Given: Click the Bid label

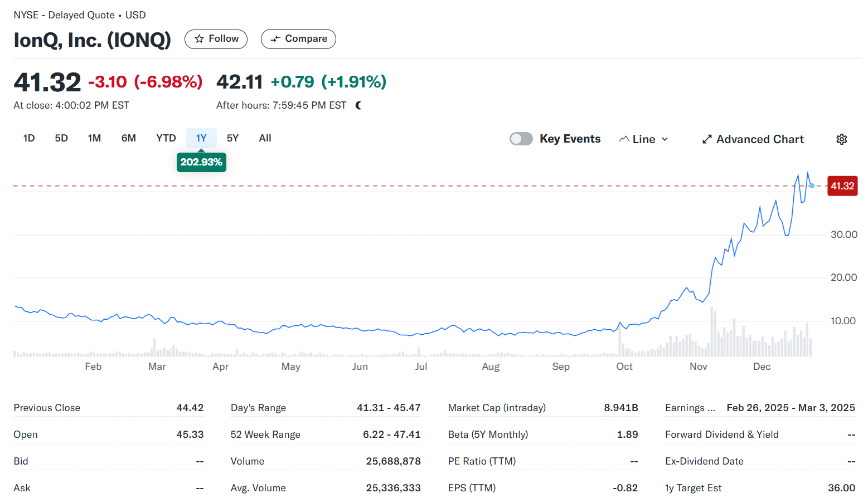Looking at the screenshot, I should coord(21,461).
